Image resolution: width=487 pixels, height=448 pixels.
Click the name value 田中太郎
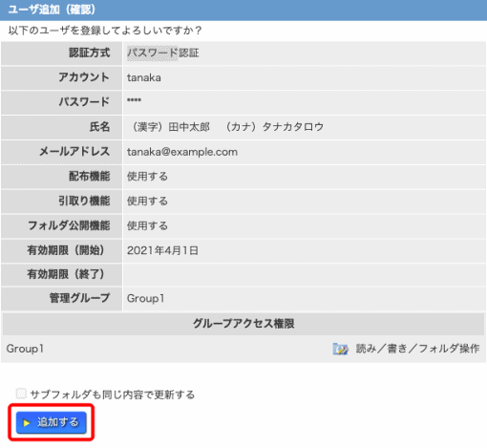tap(189, 127)
